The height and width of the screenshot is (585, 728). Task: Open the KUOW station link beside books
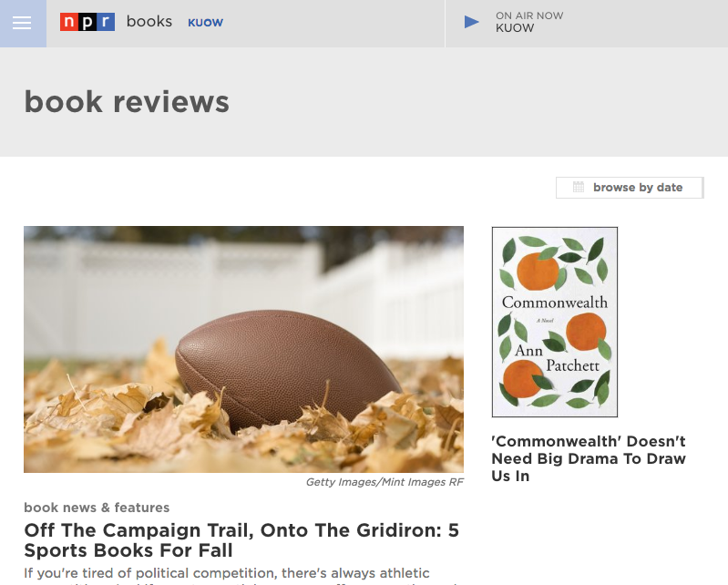point(205,23)
